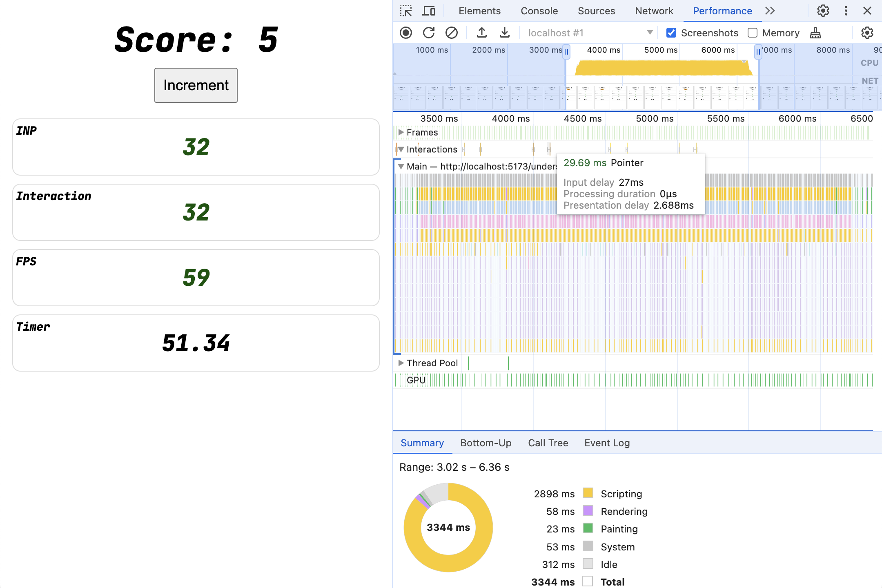The image size is (882, 588).
Task: Click the clear performance results icon
Action: click(x=450, y=32)
